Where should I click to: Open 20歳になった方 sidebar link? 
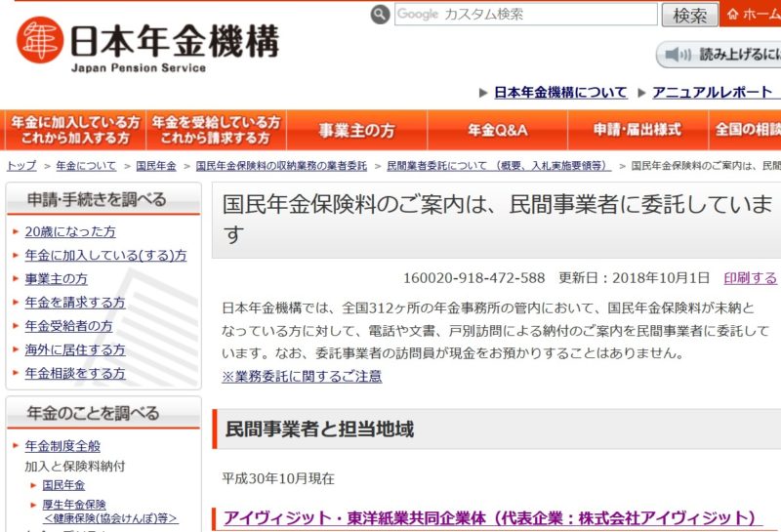pos(70,231)
